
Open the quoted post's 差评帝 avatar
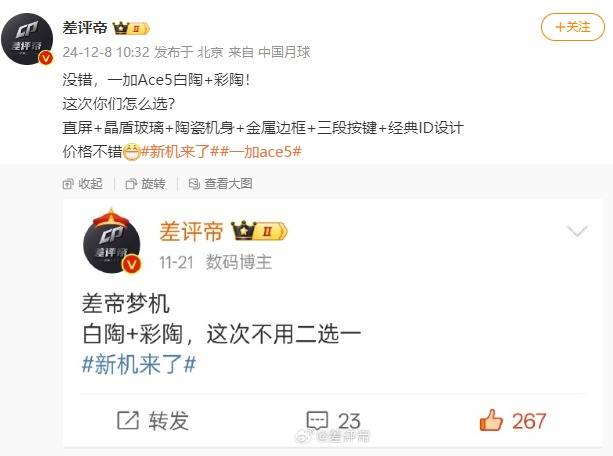click(x=112, y=242)
